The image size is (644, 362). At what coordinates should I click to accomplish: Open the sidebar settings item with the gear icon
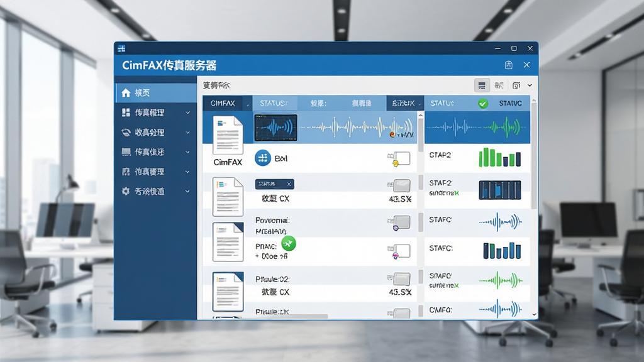(157, 191)
